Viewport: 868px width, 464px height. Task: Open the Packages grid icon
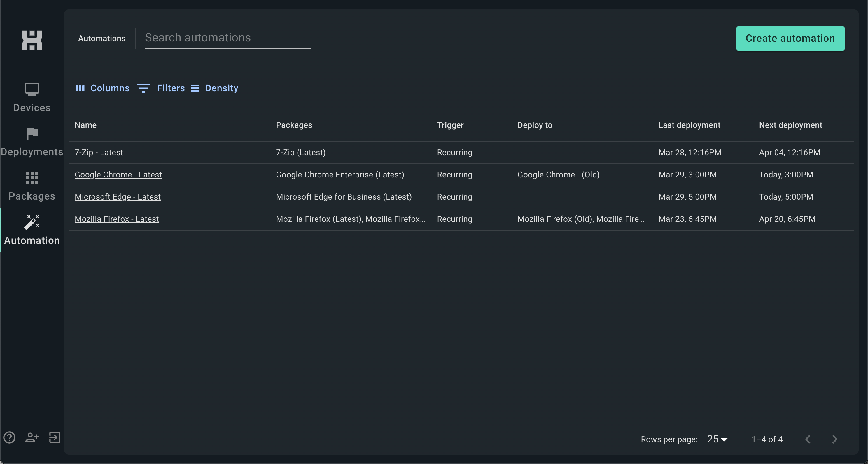point(32,178)
